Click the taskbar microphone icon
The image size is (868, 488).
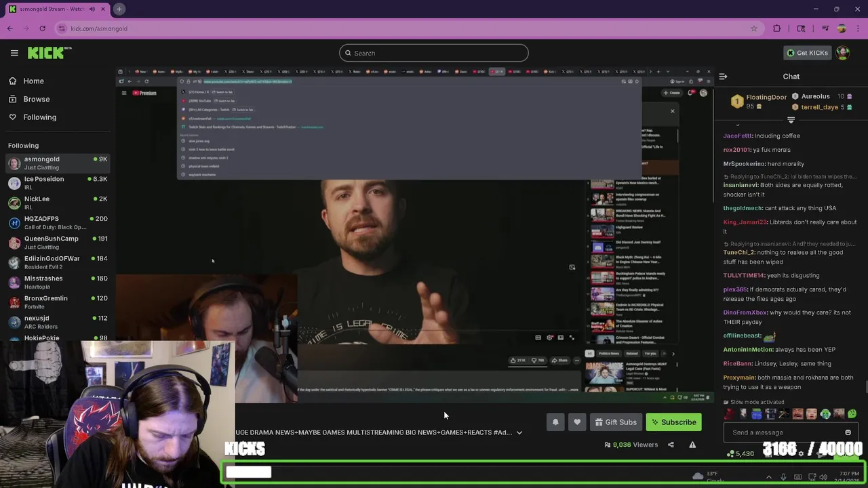[783, 477]
